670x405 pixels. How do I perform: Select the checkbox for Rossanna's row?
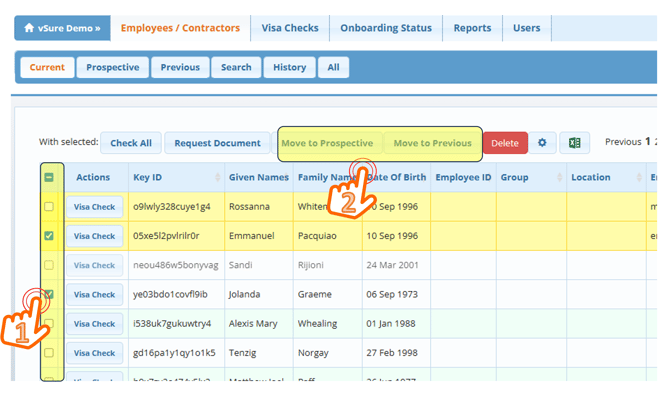(48, 207)
